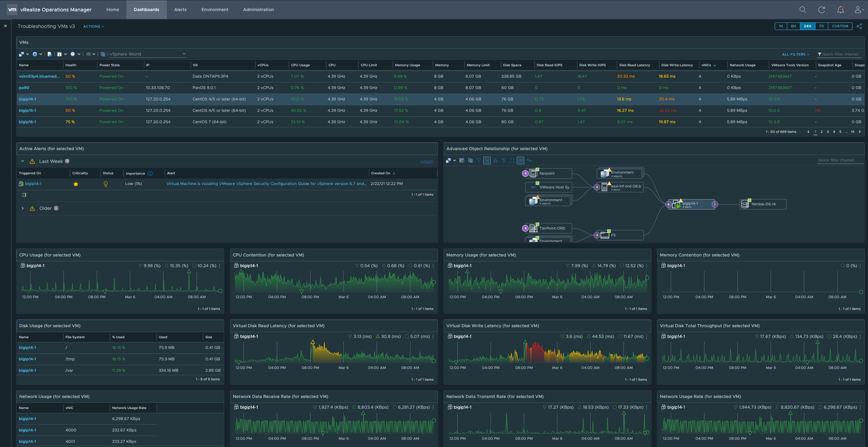This screenshot has height=447, width=868.
Task: Click the notifications bell icon
Action: point(840,10)
